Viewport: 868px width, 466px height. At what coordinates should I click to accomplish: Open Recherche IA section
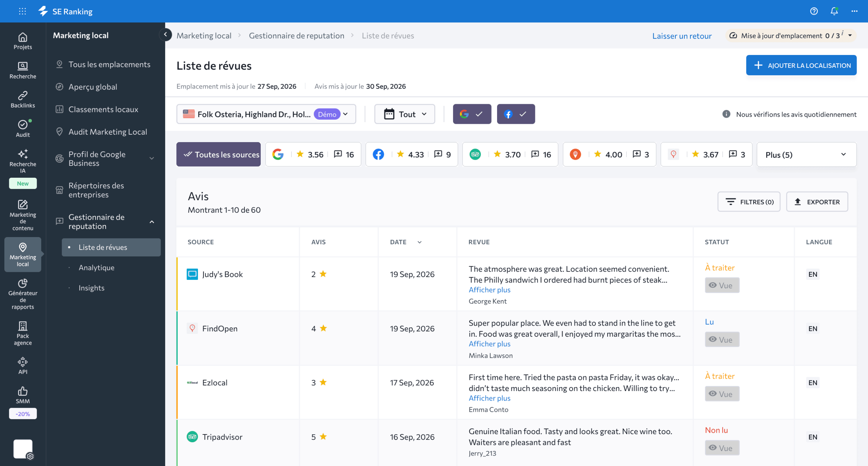pos(23,161)
